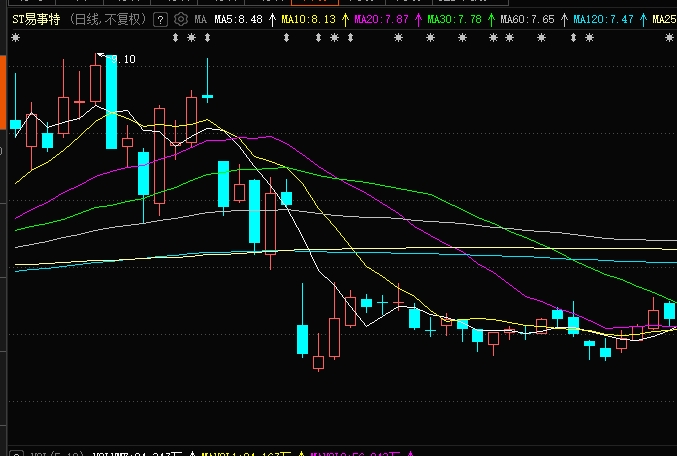Click the up arrow after MA10 value

click(345, 19)
